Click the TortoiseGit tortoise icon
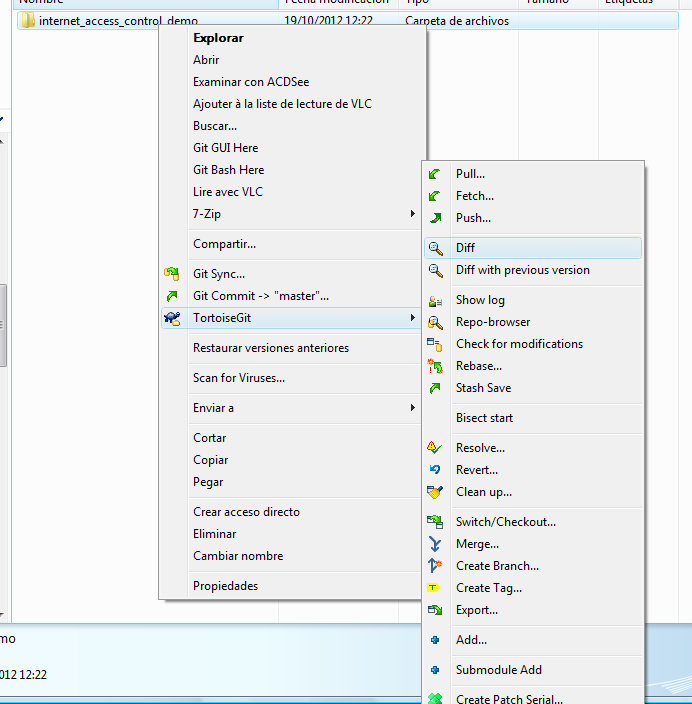The height and width of the screenshot is (704, 692). (172, 318)
